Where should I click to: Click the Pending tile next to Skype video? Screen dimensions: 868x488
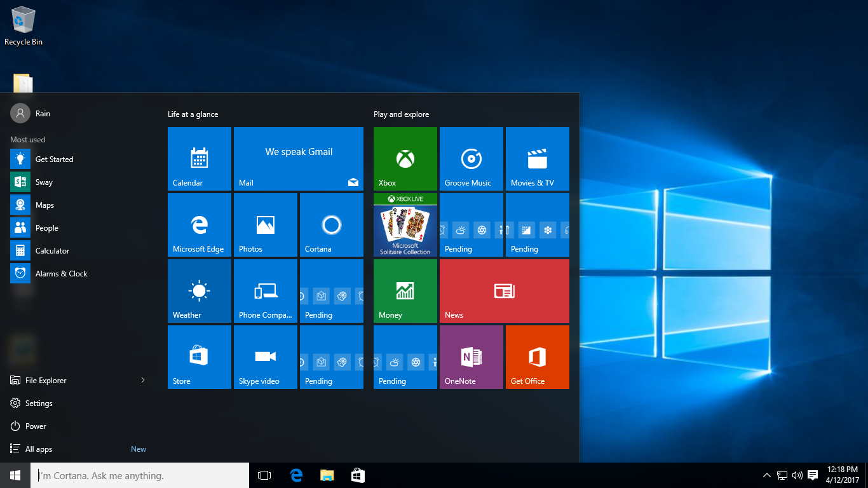tap(332, 357)
